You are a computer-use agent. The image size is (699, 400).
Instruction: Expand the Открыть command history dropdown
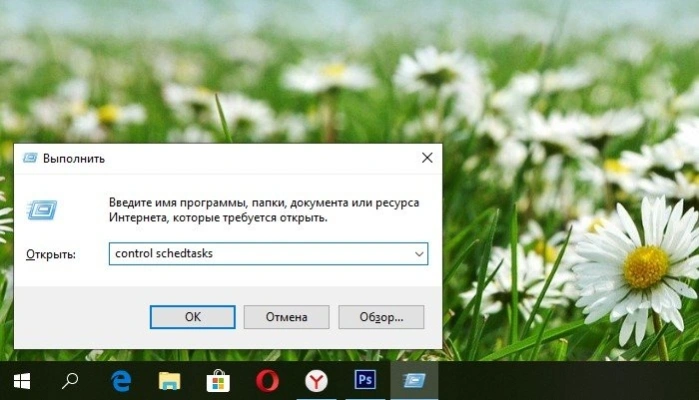pos(419,254)
